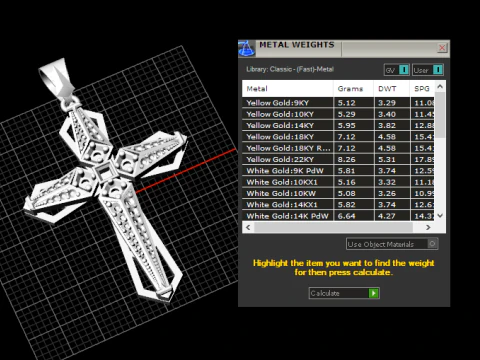The height and width of the screenshot is (360, 480).
Task: Click the 3.82 DWT value
Action: (387, 126)
